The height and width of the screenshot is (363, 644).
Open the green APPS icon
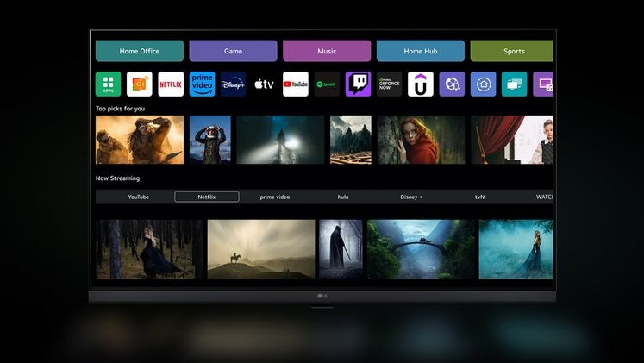click(108, 84)
